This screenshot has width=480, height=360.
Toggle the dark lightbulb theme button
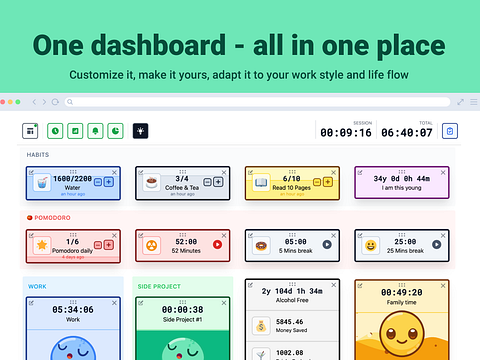[140, 131]
